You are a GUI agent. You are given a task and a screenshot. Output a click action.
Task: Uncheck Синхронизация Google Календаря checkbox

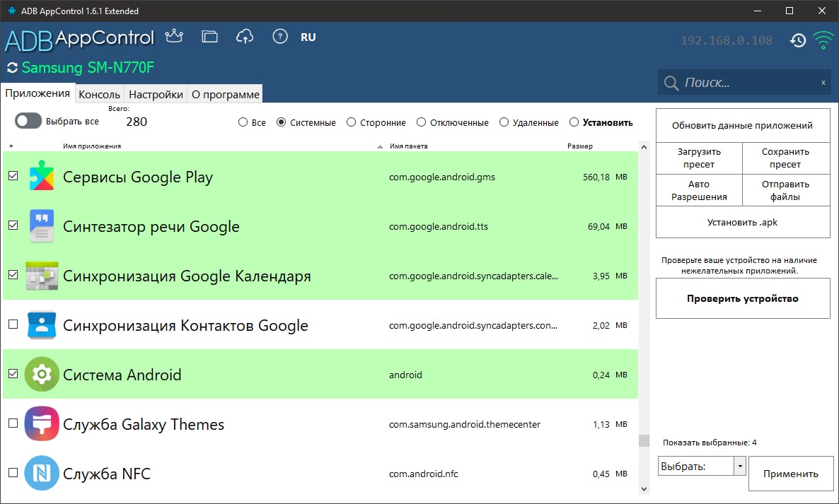(x=13, y=275)
